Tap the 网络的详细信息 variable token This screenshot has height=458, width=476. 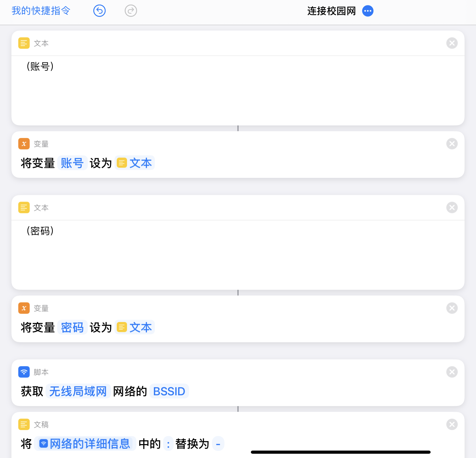85,444
